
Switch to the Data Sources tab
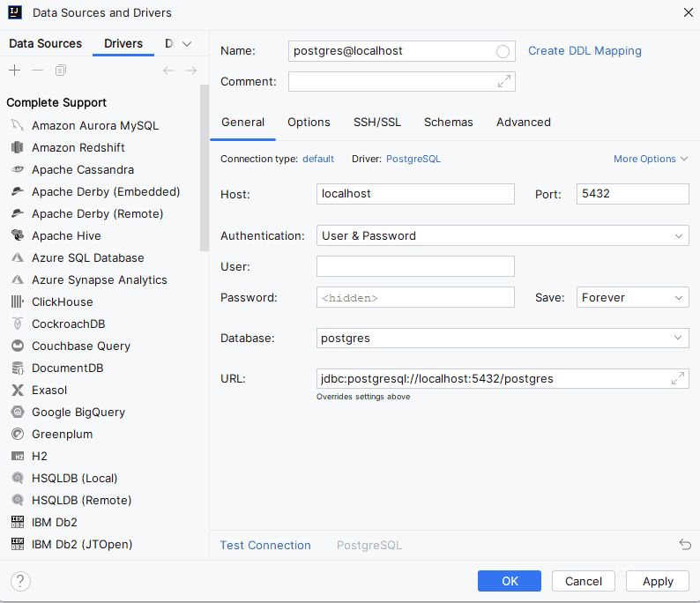(46, 44)
